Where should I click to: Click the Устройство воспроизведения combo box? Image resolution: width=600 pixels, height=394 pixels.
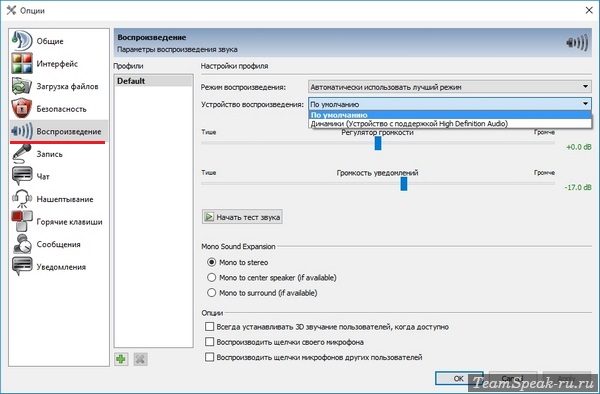click(x=450, y=104)
